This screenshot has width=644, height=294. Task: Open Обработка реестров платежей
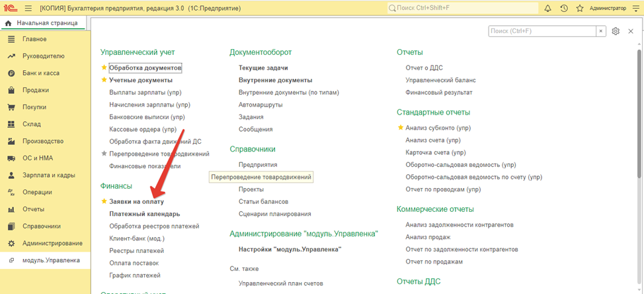[x=155, y=226]
